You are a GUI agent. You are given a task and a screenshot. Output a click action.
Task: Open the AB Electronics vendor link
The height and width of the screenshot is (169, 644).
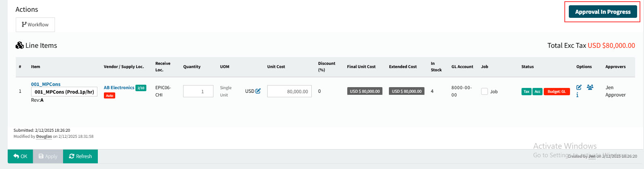(x=119, y=88)
